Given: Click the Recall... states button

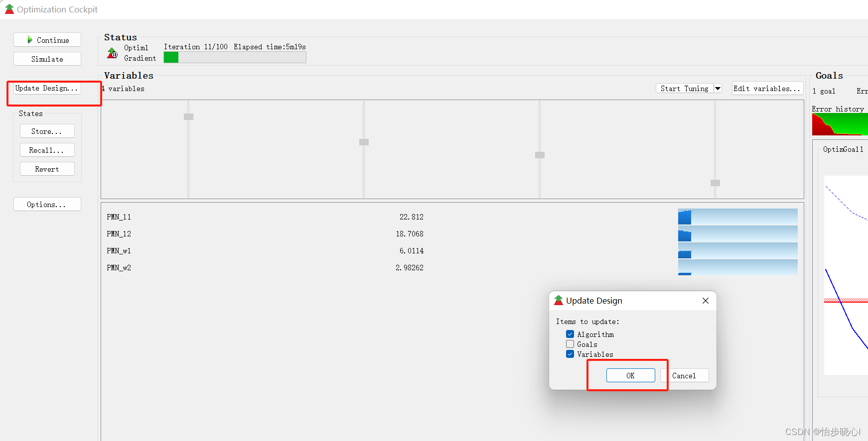Looking at the screenshot, I should point(47,150).
